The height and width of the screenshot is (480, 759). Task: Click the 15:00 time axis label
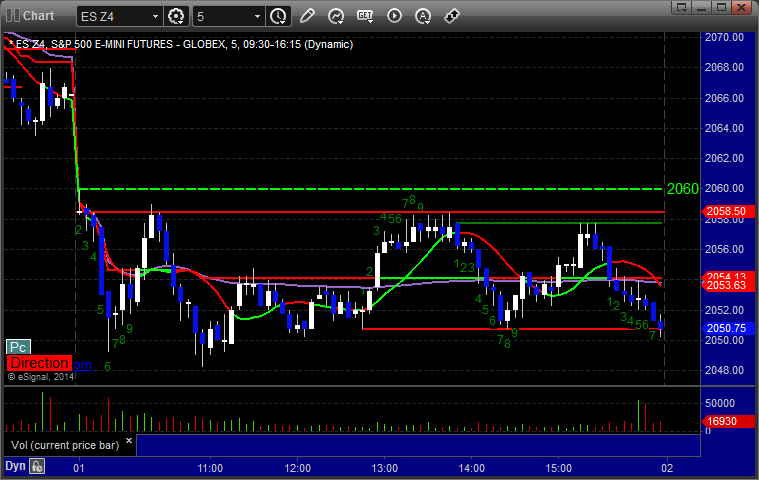click(x=559, y=468)
